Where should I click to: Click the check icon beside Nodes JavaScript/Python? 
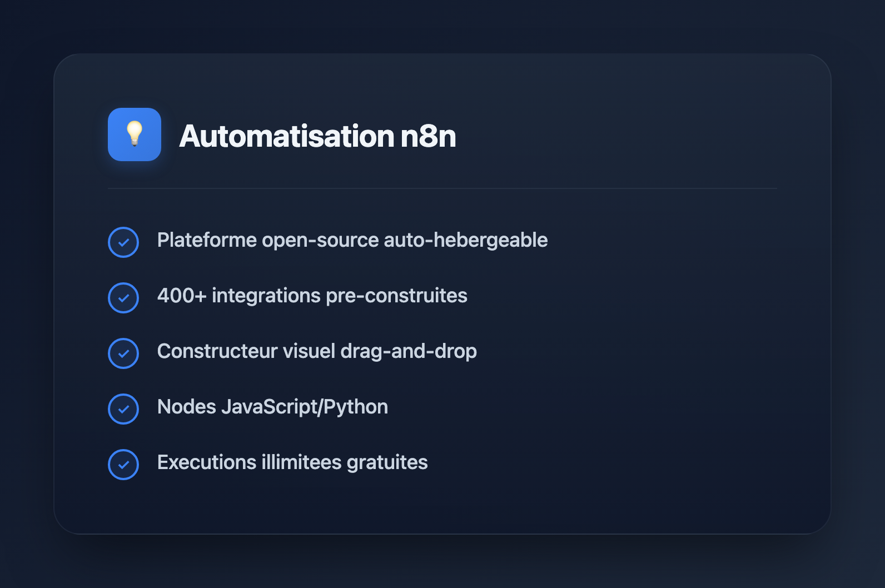[x=123, y=409]
